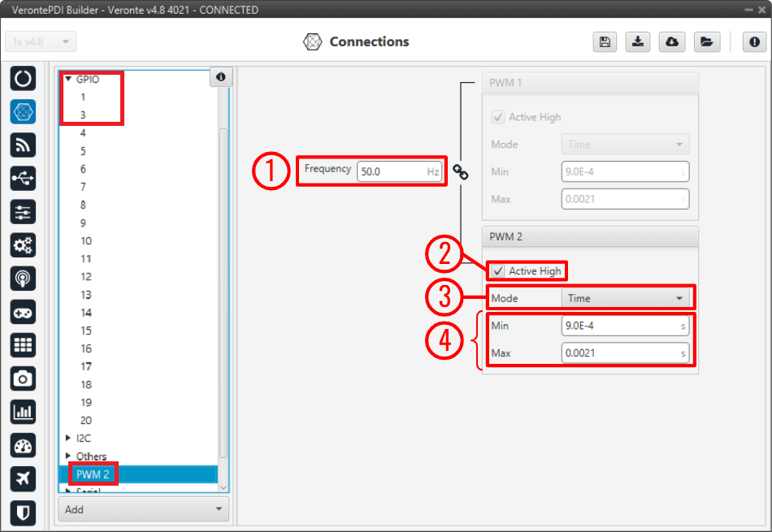
Task: Open the Veronte status circle icon
Action: [x=23, y=78]
